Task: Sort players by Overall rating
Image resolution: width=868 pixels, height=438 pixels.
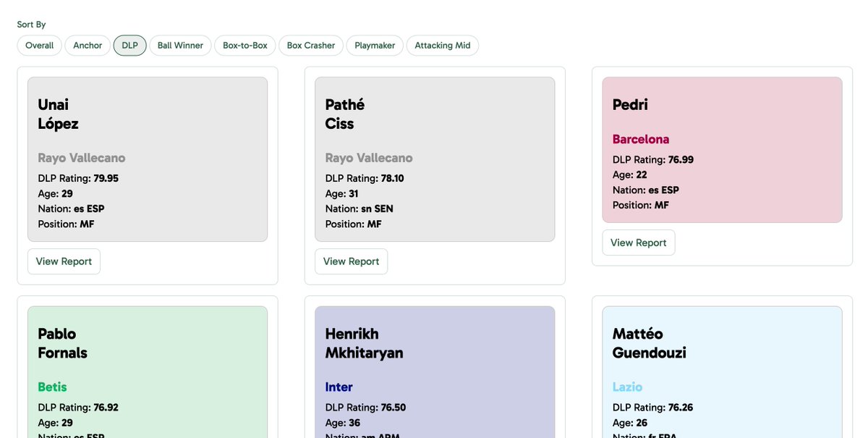Action: (40, 46)
